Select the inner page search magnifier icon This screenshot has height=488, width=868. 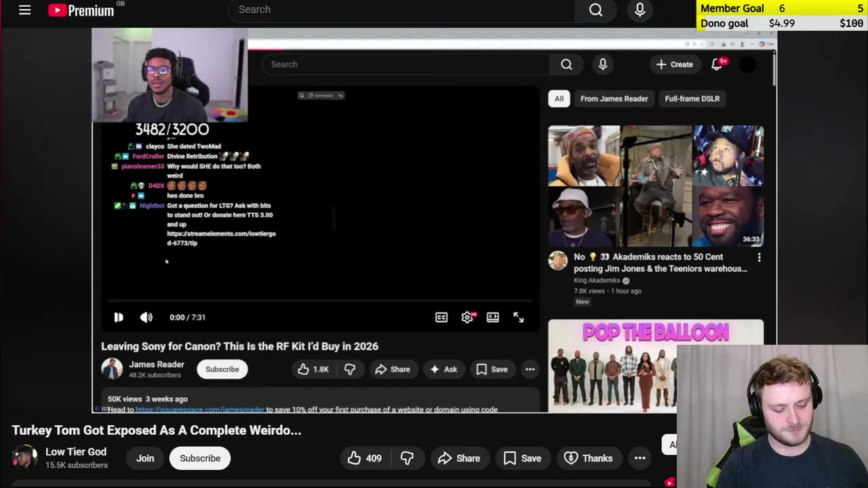566,64
